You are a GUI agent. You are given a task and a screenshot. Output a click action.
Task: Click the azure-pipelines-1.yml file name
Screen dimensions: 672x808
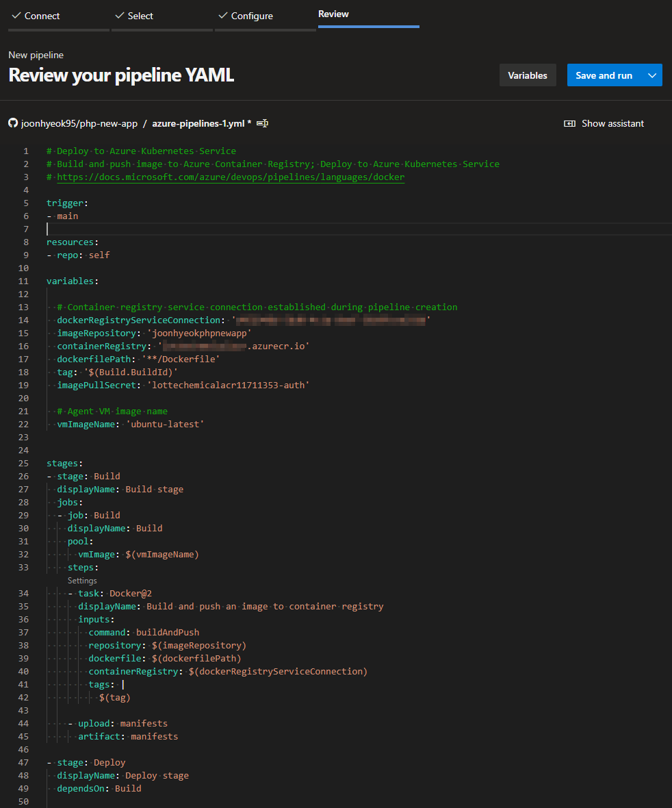click(198, 123)
